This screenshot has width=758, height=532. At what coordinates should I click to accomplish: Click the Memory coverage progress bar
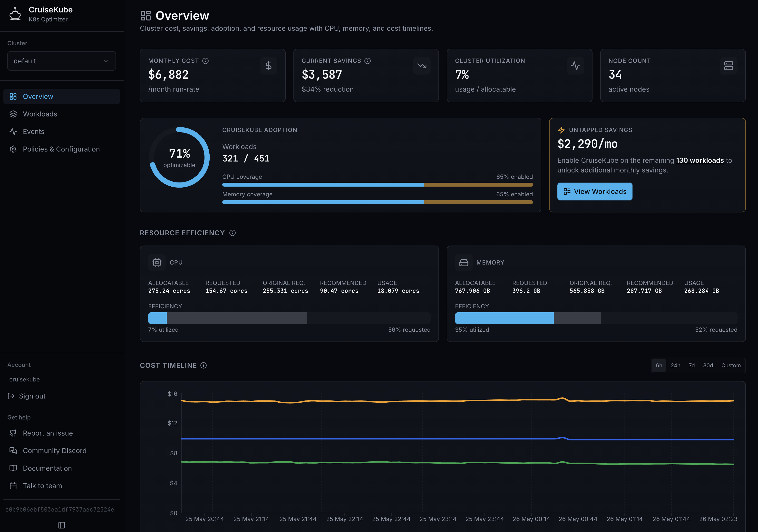click(x=377, y=202)
